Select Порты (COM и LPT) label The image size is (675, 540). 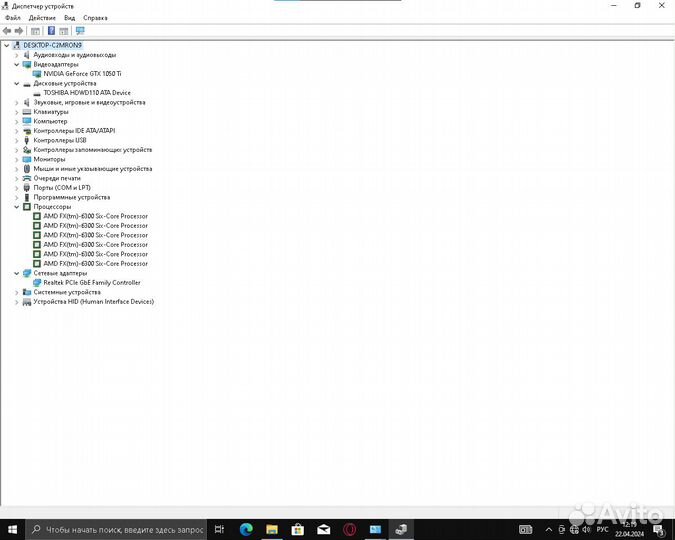tap(62, 188)
